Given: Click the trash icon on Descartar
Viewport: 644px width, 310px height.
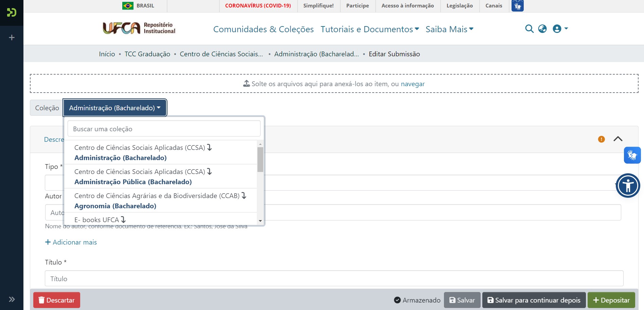Looking at the screenshot, I should [x=41, y=300].
